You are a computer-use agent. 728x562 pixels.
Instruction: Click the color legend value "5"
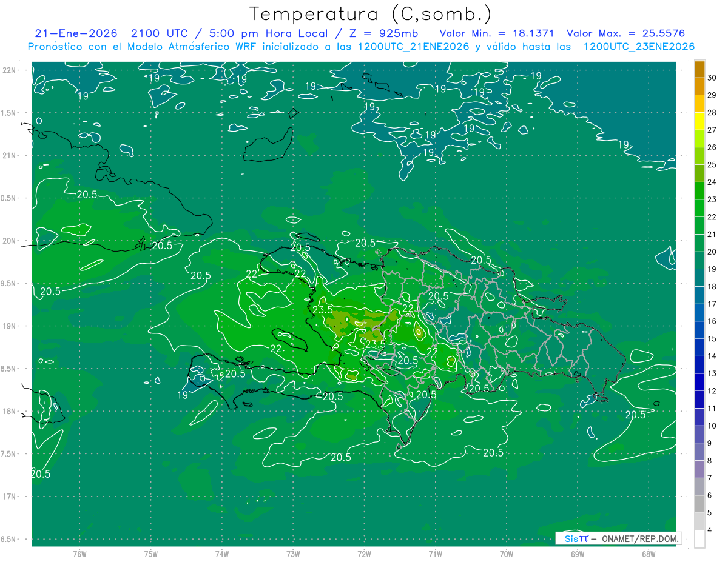(x=711, y=513)
